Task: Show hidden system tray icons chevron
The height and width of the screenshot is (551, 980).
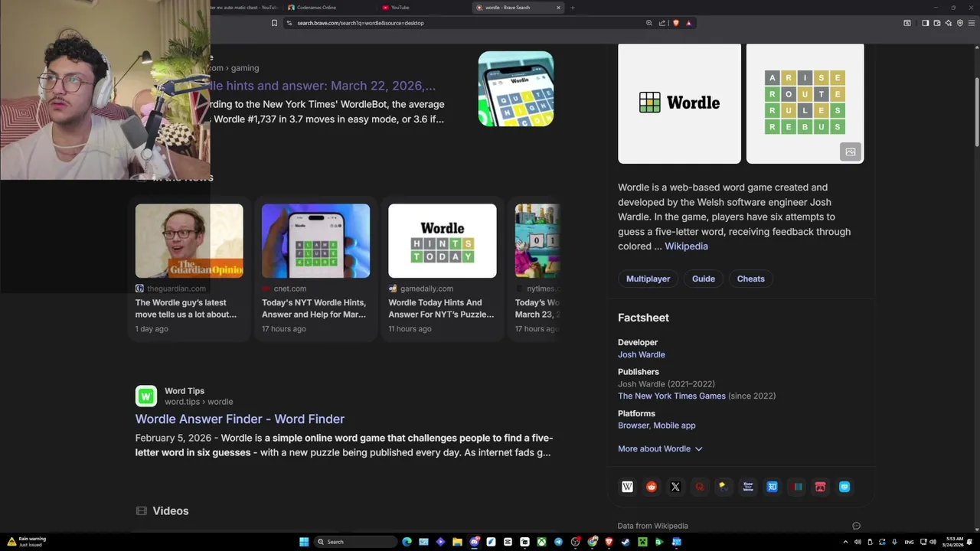Action: coord(845,542)
